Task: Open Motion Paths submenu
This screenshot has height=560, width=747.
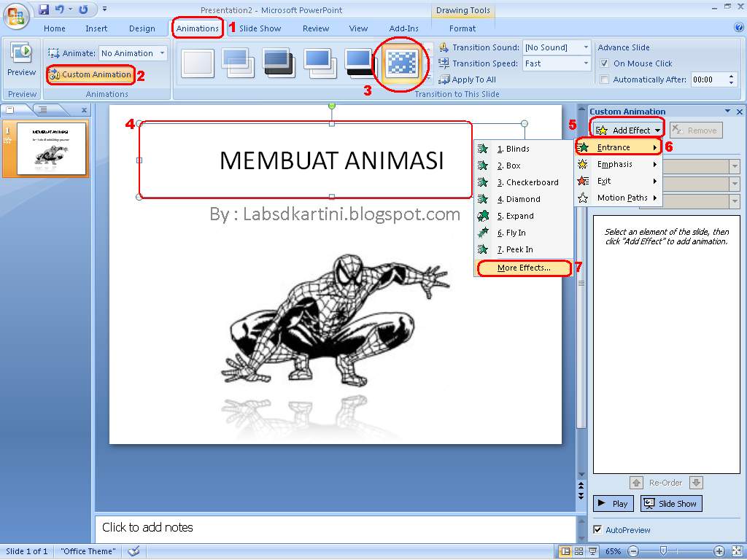Action: point(619,198)
